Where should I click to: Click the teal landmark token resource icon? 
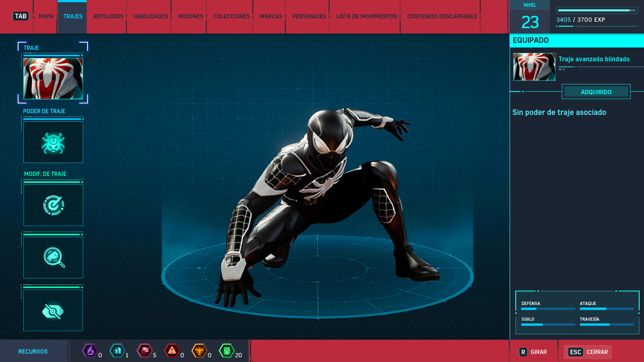117,351
